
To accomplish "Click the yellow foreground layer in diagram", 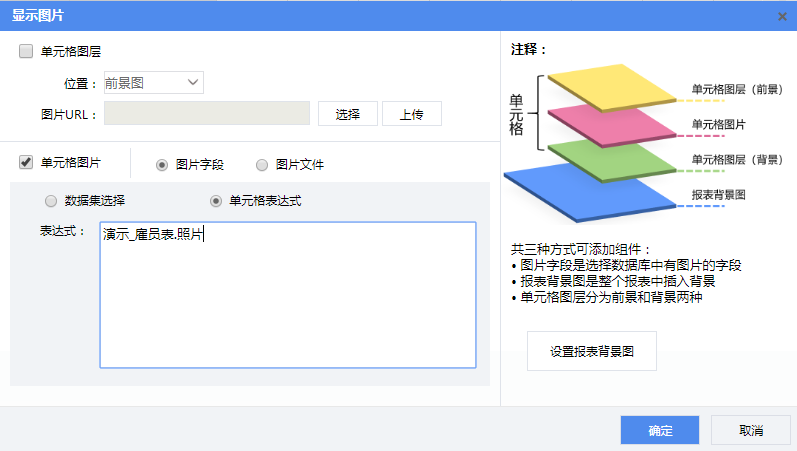I will (612, 87).
